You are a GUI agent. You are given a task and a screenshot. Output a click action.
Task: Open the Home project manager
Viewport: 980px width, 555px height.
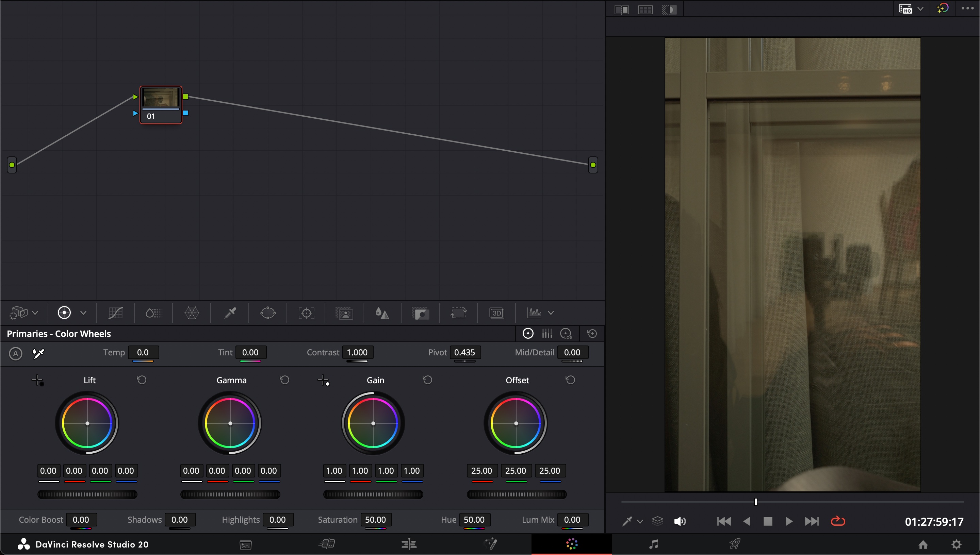(923, 544)
